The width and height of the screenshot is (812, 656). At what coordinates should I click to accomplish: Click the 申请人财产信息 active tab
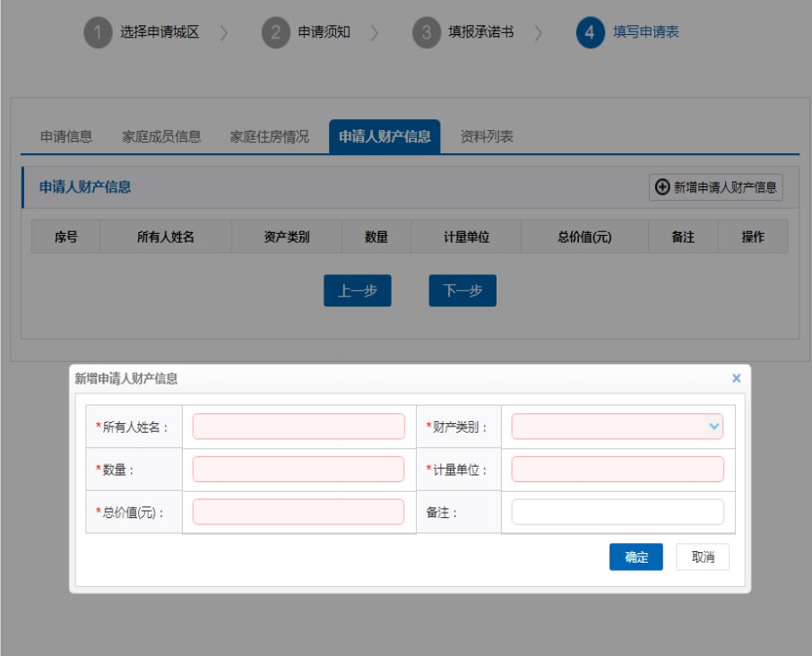[x=384, y=137]
